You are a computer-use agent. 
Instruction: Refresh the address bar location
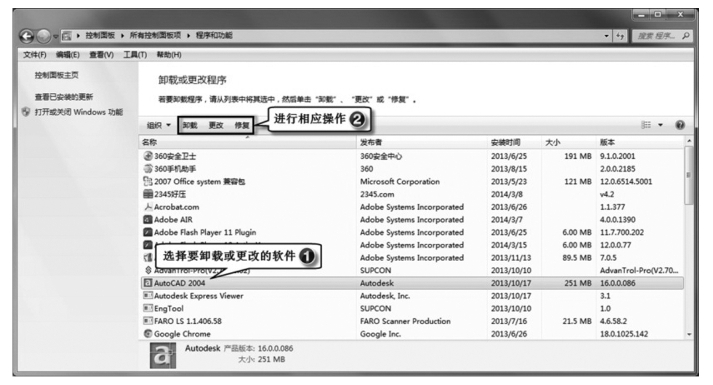coord(620,36)
